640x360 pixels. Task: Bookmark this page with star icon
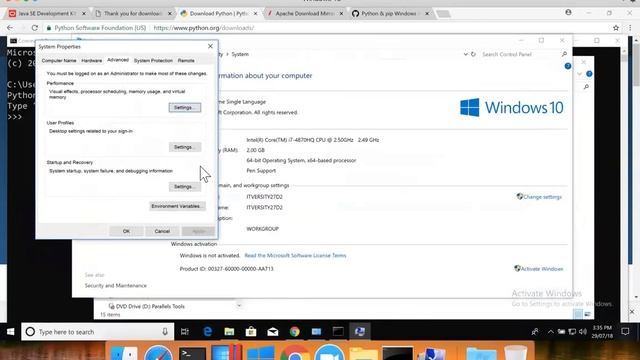pos(616,28)
